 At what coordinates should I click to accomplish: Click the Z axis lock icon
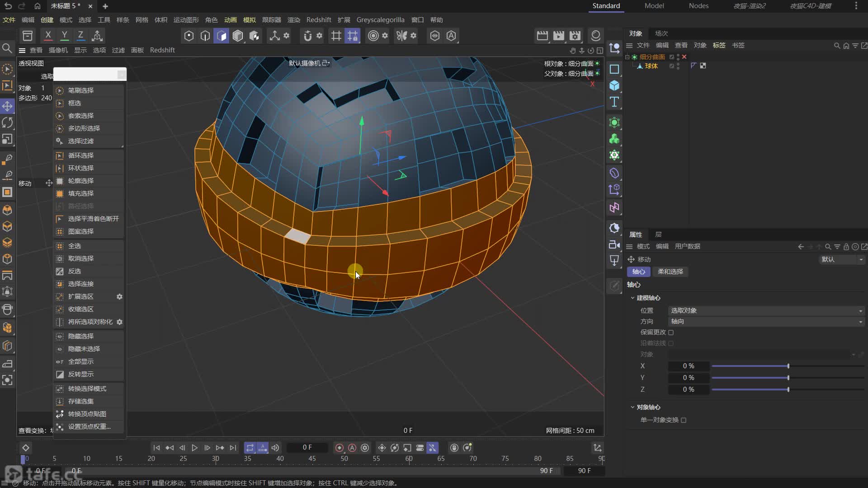[x=80, y=36]
